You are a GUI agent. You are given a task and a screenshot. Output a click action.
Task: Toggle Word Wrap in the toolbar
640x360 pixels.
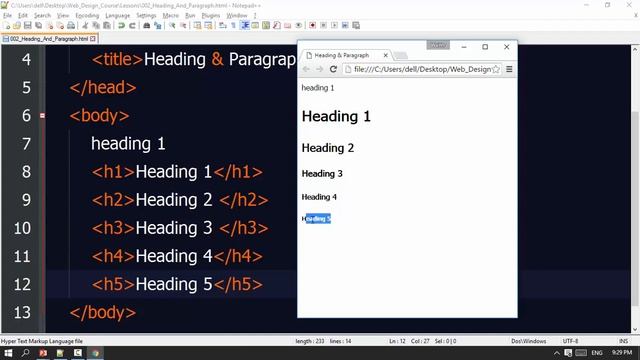click(x=222, y=25)
